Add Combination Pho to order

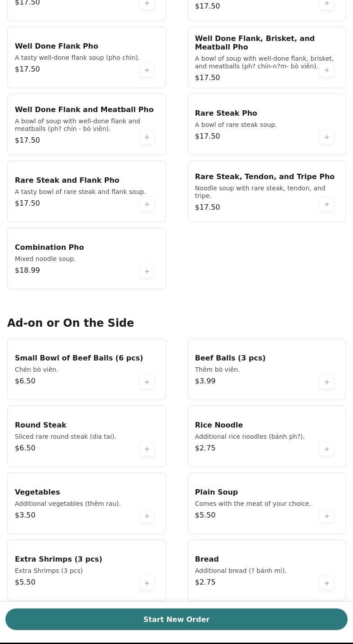tap(147, 271)
